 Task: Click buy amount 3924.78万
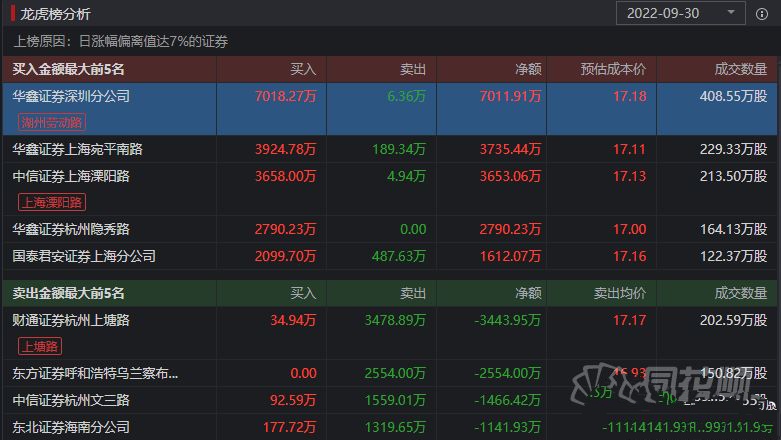pos(286,149)
